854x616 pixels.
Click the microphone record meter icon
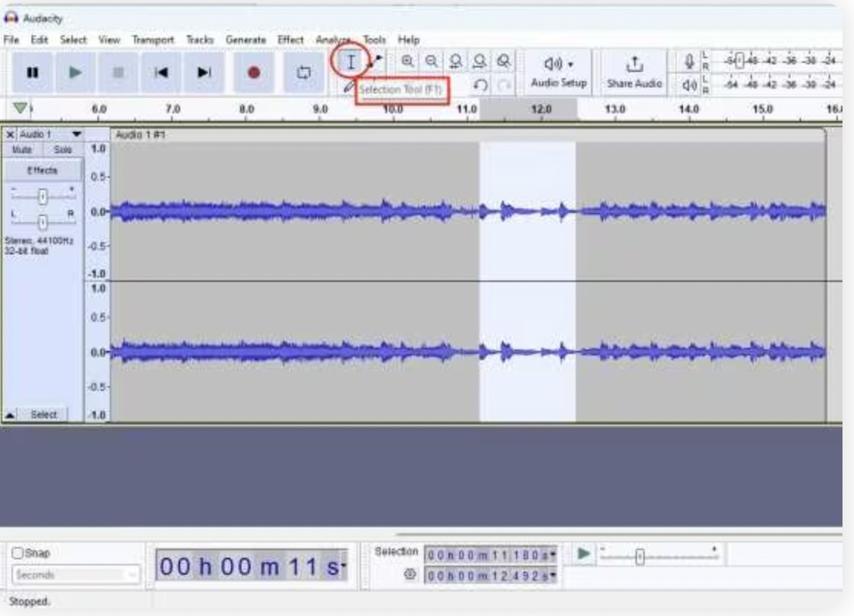point(689,61)
